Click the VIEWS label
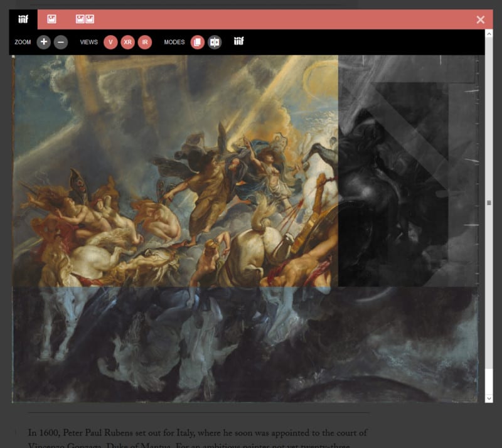 pyautogui.click(x=88, y=42)
